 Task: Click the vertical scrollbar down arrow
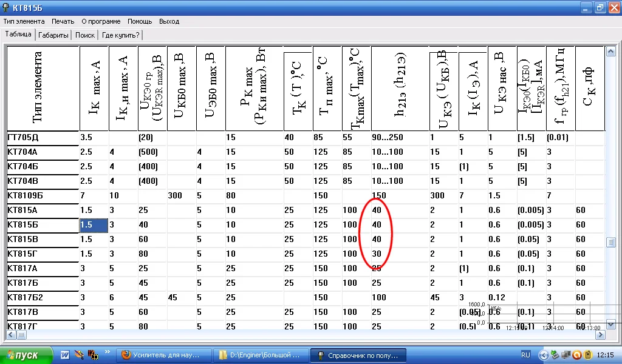pos(611,325)
